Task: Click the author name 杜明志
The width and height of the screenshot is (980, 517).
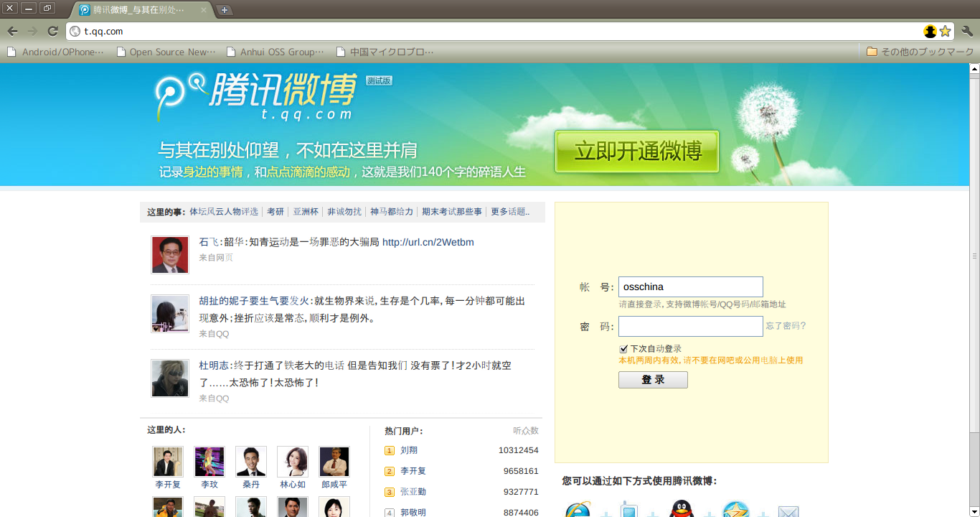Action: point(215,365)
